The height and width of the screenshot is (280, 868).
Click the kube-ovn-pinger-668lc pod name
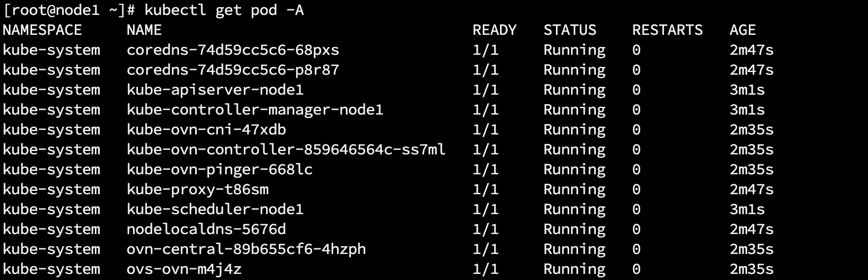[x=219, y=169]
